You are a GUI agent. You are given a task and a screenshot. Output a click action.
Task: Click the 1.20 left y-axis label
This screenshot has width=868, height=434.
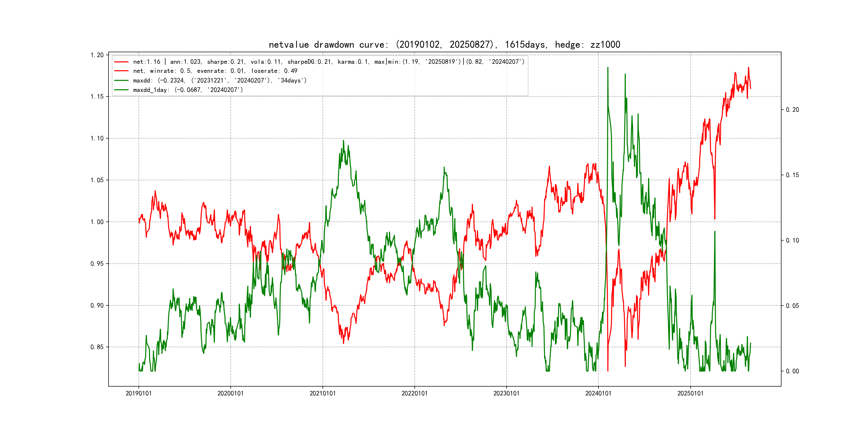tap(97, 55)
